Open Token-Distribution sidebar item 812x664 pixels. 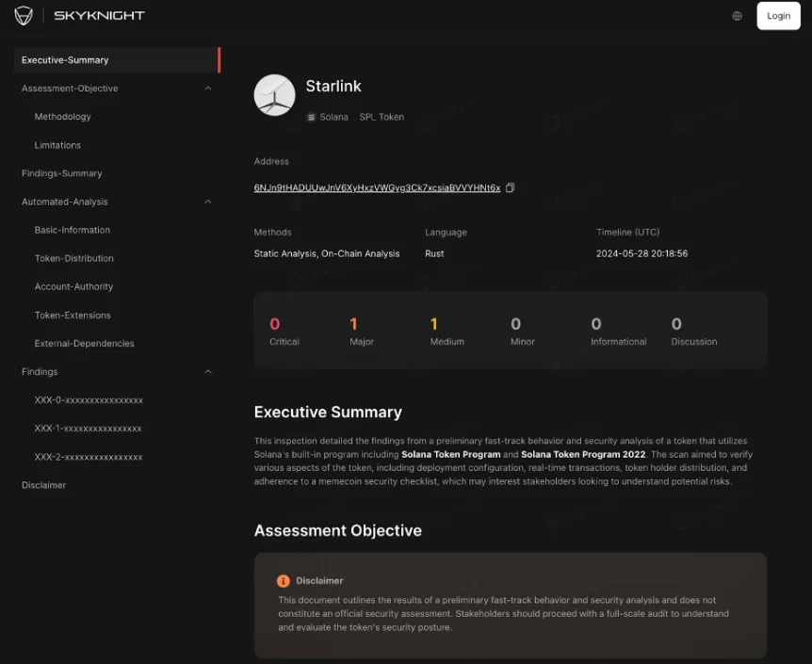[x=74, y=258]
